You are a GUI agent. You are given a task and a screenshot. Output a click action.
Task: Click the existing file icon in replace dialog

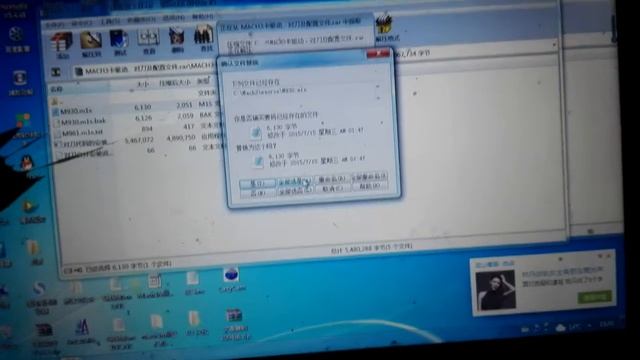256,132
